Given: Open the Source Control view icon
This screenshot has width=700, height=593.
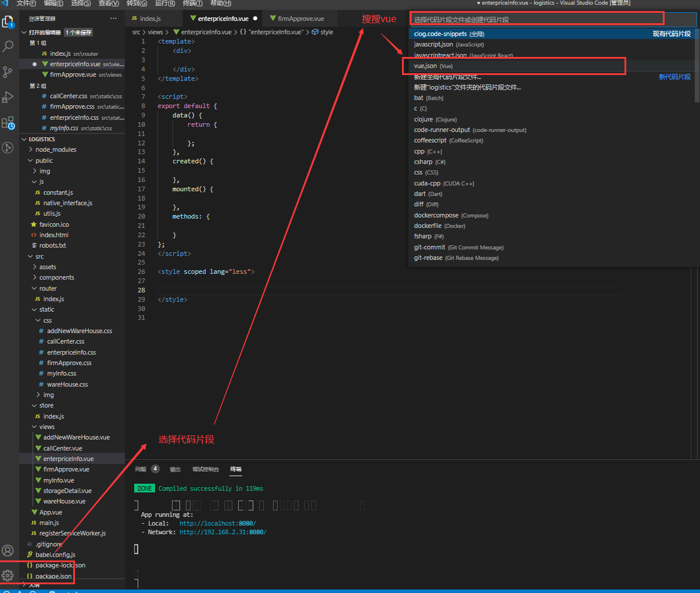Looking at the screenshot, I should [8, 72].
